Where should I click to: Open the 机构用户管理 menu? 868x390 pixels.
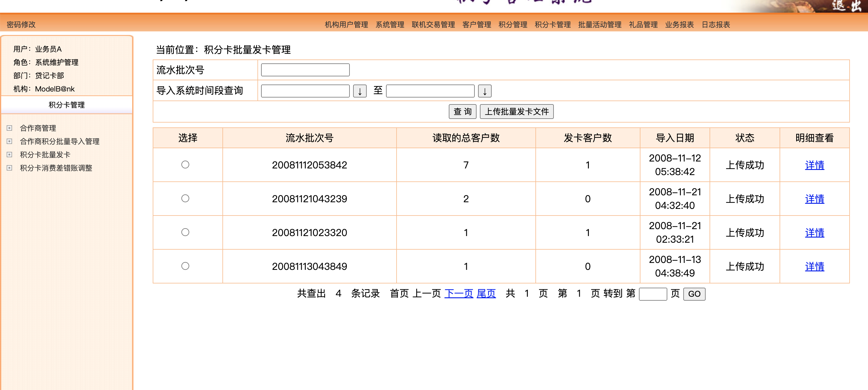(346, 25)
